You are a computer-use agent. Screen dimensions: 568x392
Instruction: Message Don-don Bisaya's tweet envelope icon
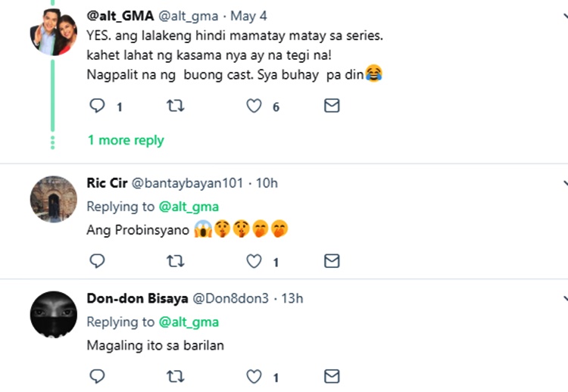(332, 376)
